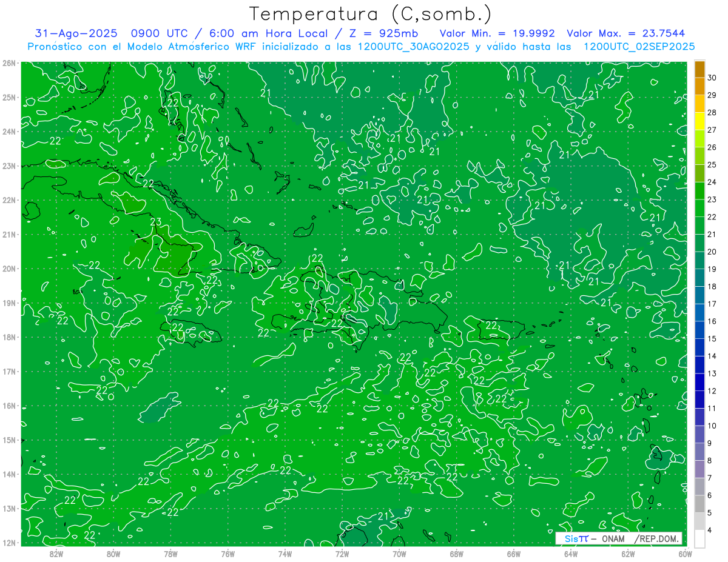Click the '27' color scale label

click(x=712, y=130)
